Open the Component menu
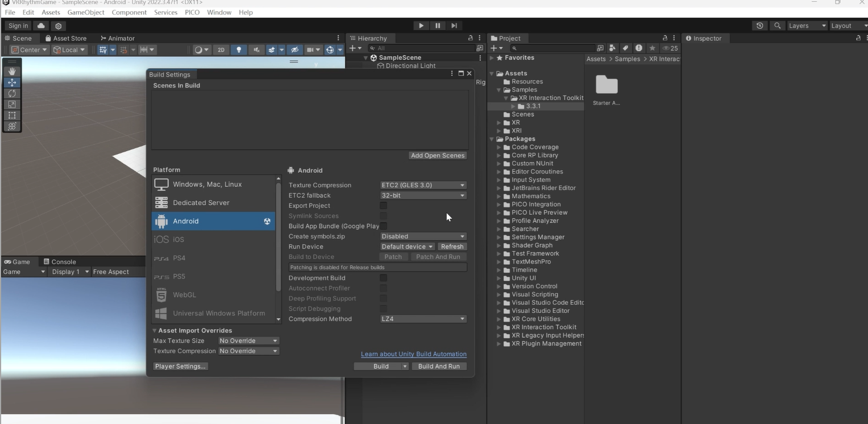Viewport: 868px width, 424px height. pos(129,12)
